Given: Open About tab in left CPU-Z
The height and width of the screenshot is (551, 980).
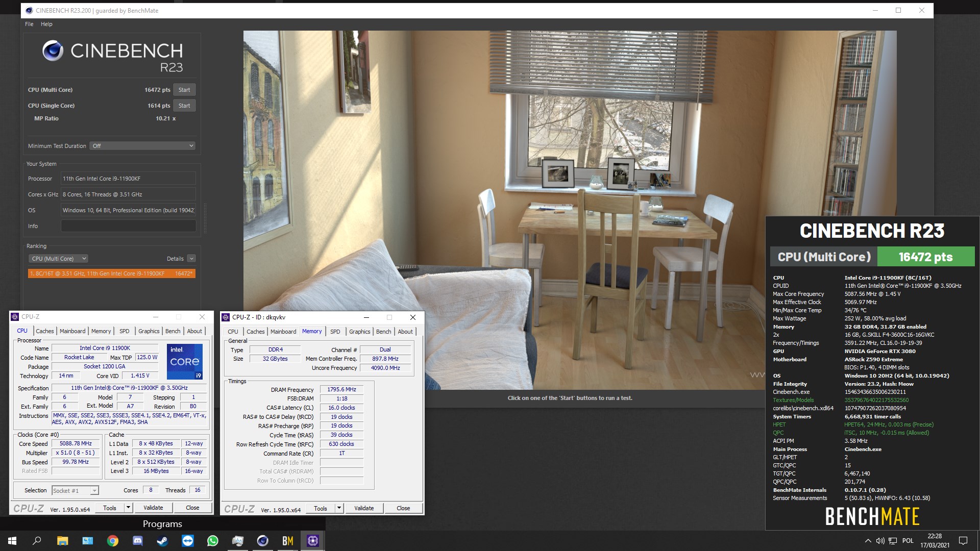Looking at the screenshot, I should point(194,331).
